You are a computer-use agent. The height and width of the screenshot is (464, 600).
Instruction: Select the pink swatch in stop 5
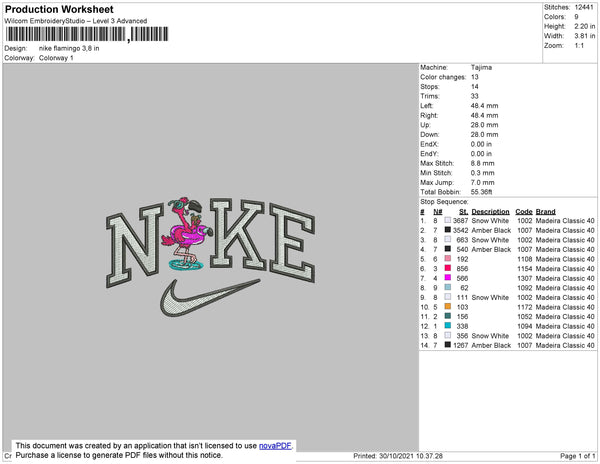(447, 259)
